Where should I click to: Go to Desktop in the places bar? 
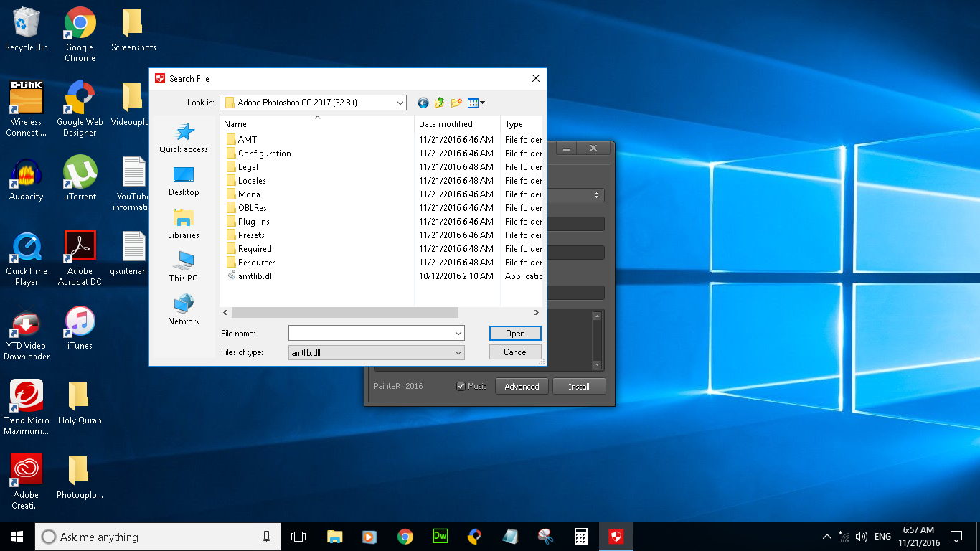pyautogui.click(x=184, y=181)
